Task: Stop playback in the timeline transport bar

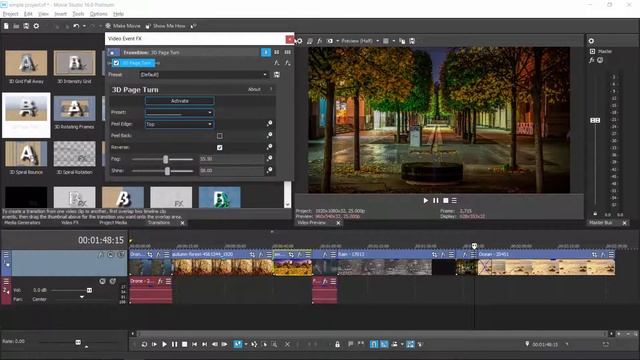Action: 184,344
